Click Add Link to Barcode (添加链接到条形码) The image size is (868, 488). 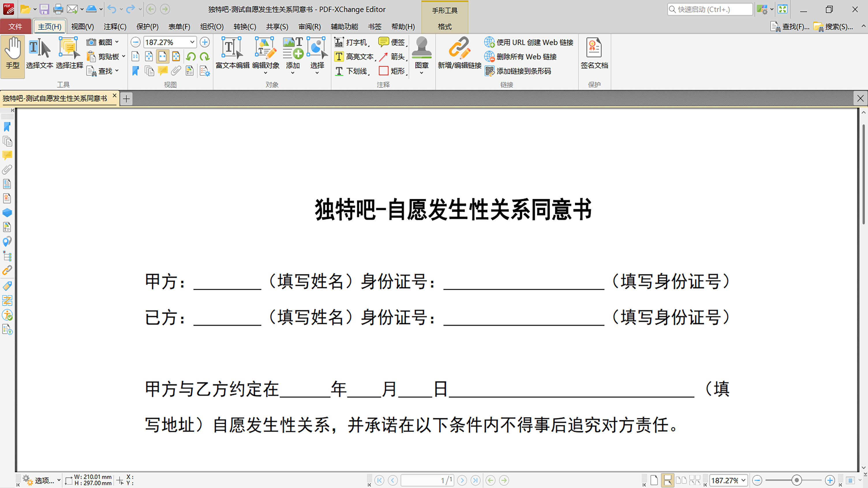tap(518, 71)
